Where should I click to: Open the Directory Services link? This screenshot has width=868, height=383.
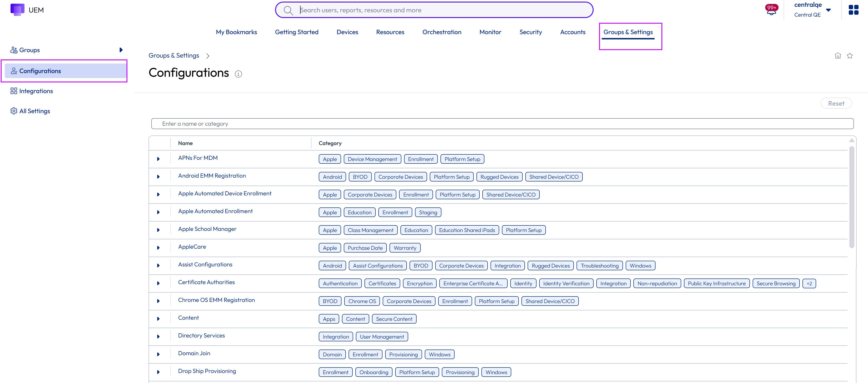pyautogui.click(x=201, y=335)
